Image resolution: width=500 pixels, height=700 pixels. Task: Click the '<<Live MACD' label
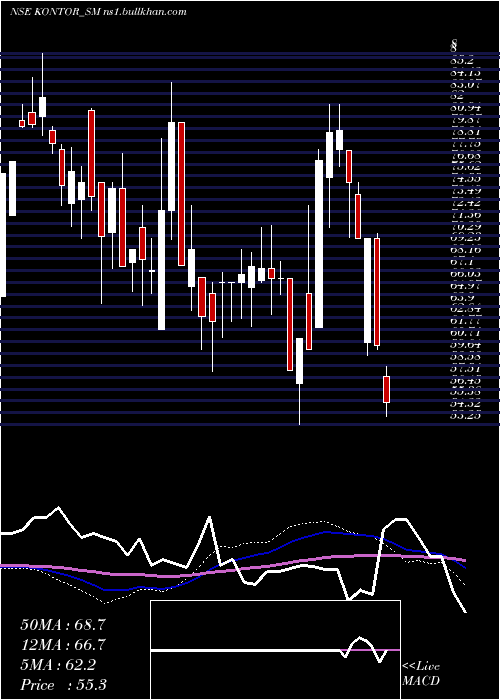click(x=421, y=673)
